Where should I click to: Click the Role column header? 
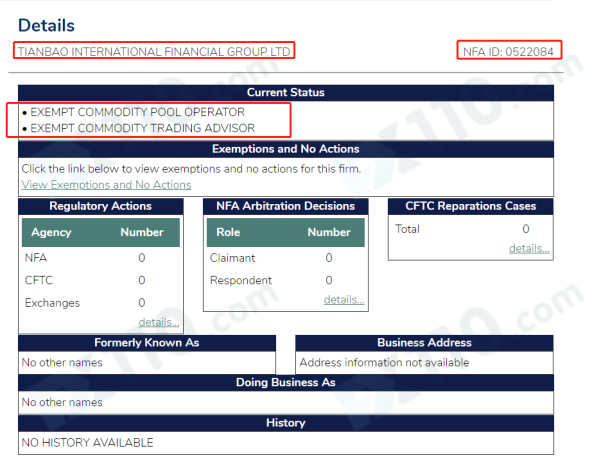[x=228, y=232]
